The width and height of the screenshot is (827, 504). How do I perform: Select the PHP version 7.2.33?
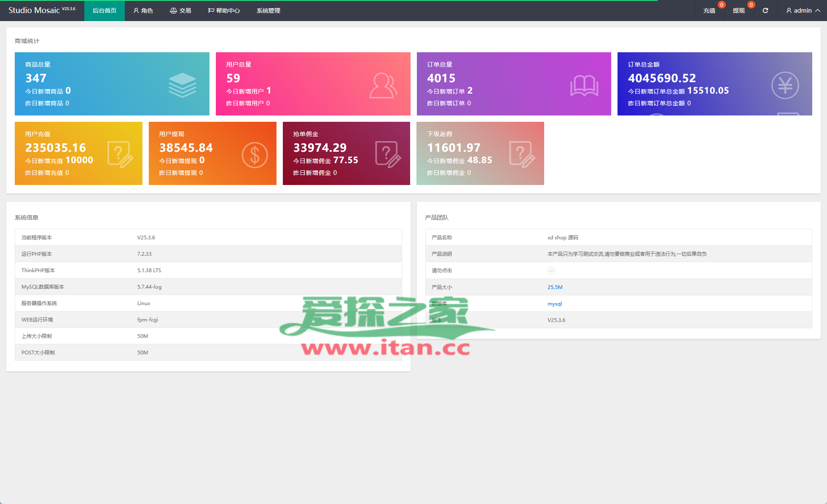point(144,254)
